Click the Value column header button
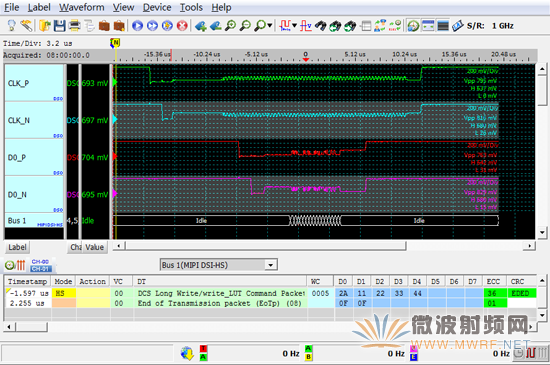This screenshot has height=365, width=550. click(x=95, y=247)
